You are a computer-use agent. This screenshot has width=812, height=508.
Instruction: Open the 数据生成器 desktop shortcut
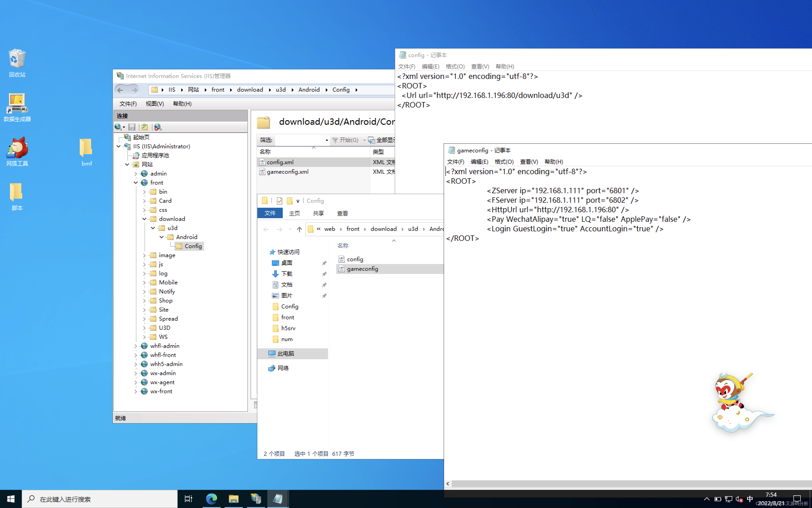17,107
